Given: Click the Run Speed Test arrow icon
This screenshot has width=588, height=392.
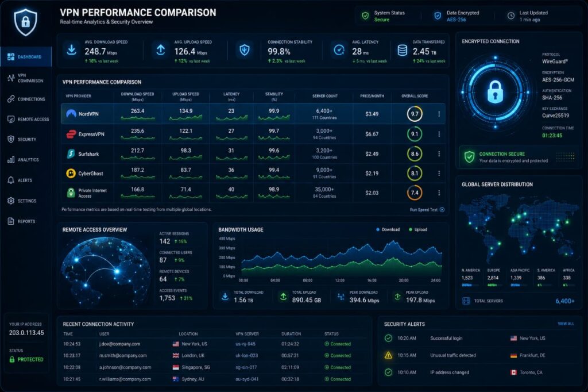Looking at the screenshot, I should tap(442, 210).
